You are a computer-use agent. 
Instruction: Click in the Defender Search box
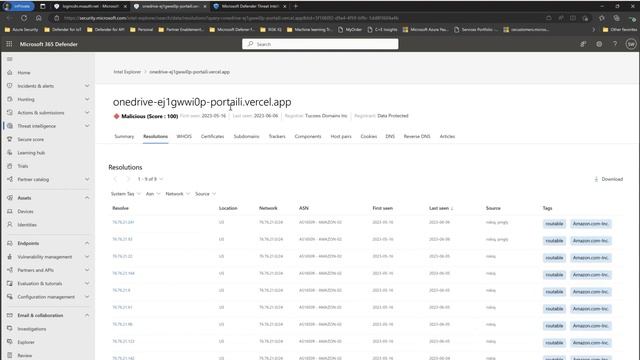(x=320, y=44)
